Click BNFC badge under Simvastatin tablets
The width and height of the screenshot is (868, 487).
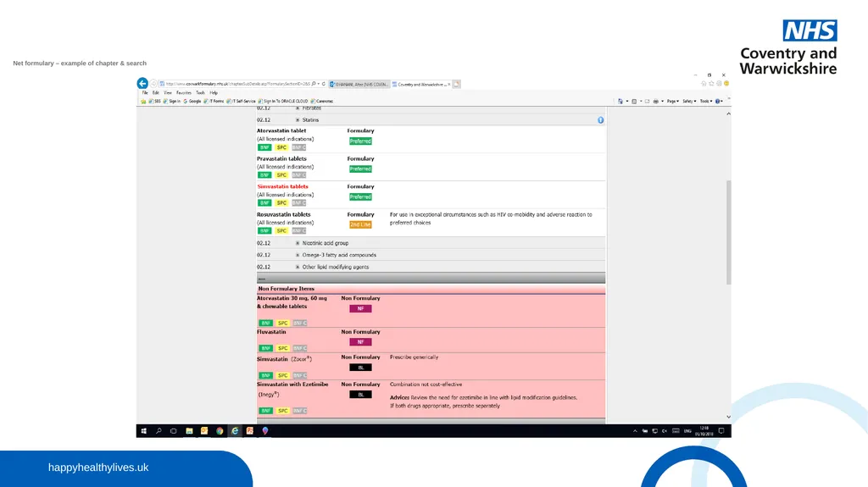(299, 203)
